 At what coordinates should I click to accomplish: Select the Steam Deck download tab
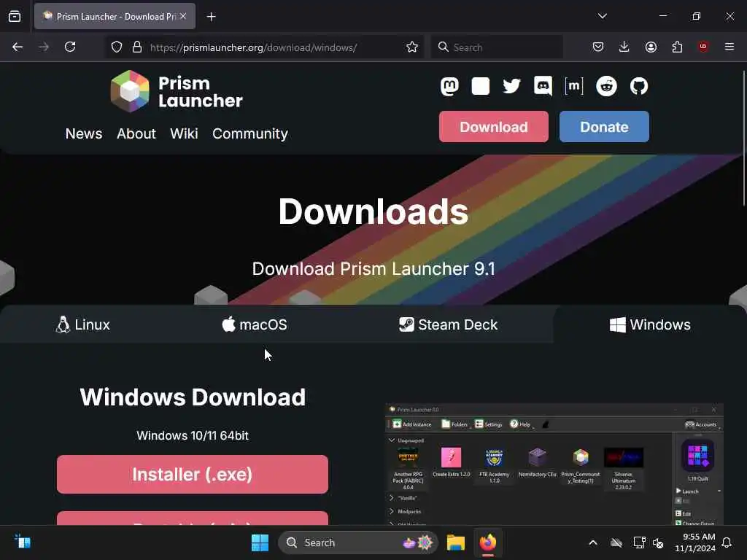449,324
